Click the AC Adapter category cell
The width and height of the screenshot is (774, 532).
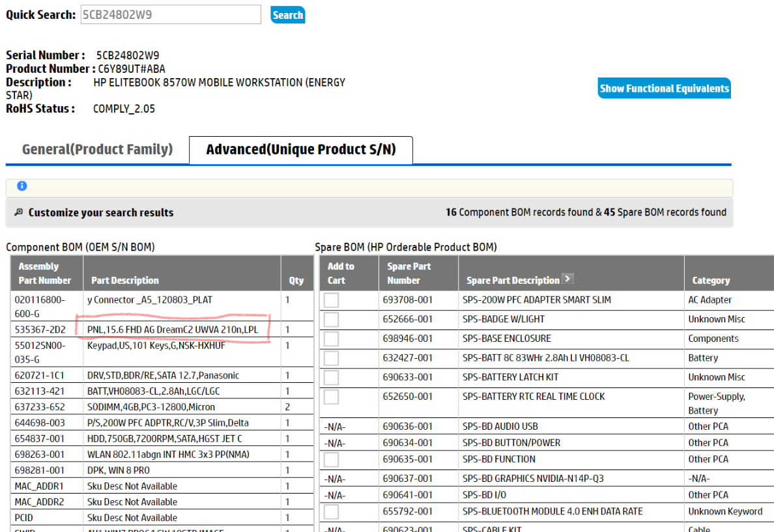coord(710,300)
